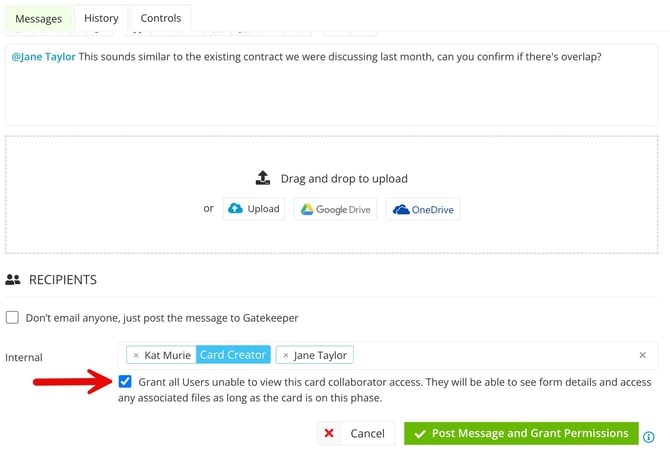Remove Jane Taylor from recipients

click(285, 355)
